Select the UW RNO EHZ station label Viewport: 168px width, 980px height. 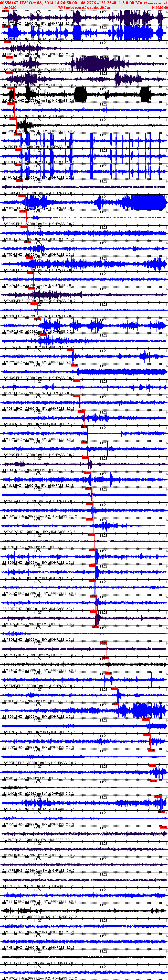[38, 455]
